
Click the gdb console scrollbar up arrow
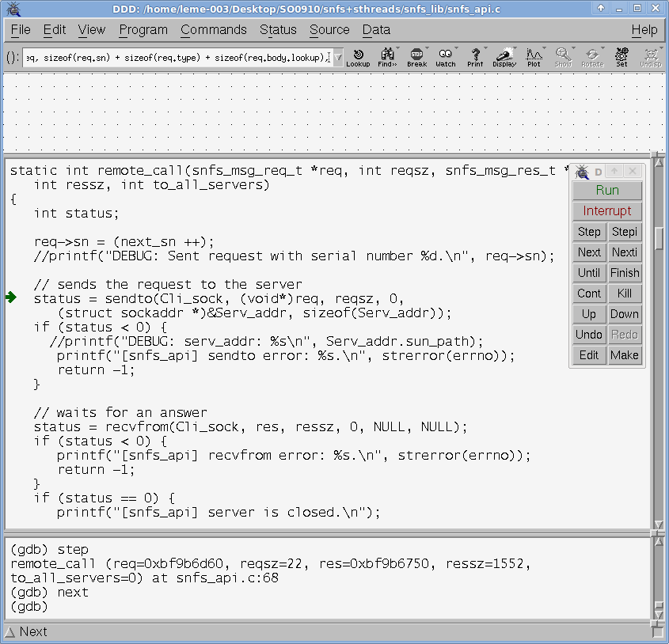tap(659, 542)
